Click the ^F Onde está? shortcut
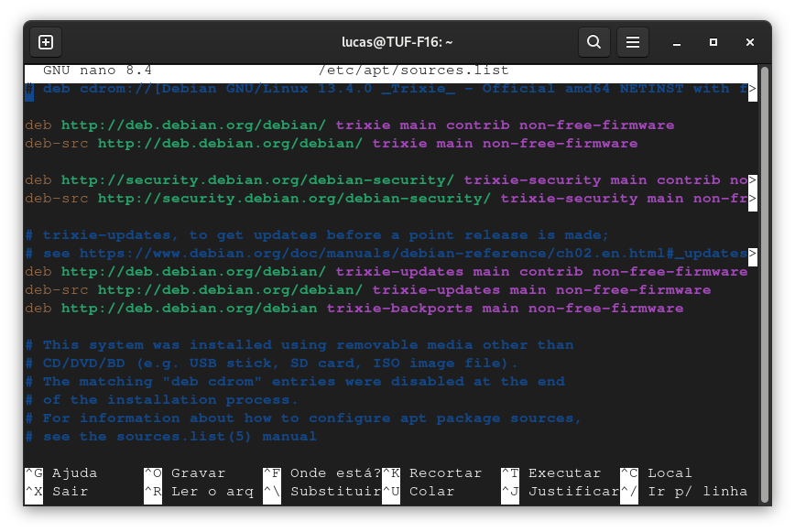The width and height of the screenshot is (795, 532). tap(321, 473)
